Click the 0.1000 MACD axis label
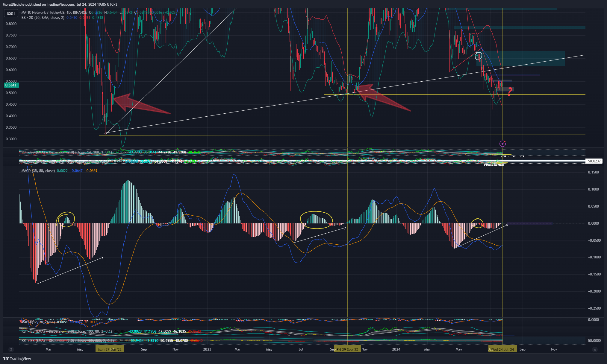Screen dimensions: 607x364 pyautogui.click(x=593, y=189)
